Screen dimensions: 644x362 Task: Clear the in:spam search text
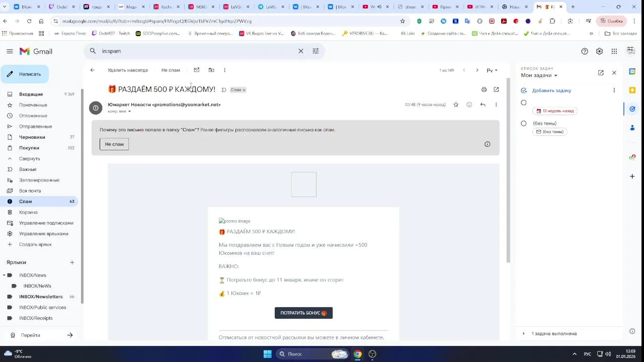pyautogui.click(x=301, y=51)
